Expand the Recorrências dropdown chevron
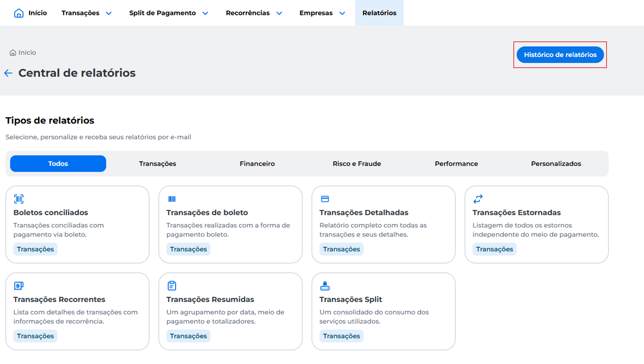644x364 pixels. point(279,13)
